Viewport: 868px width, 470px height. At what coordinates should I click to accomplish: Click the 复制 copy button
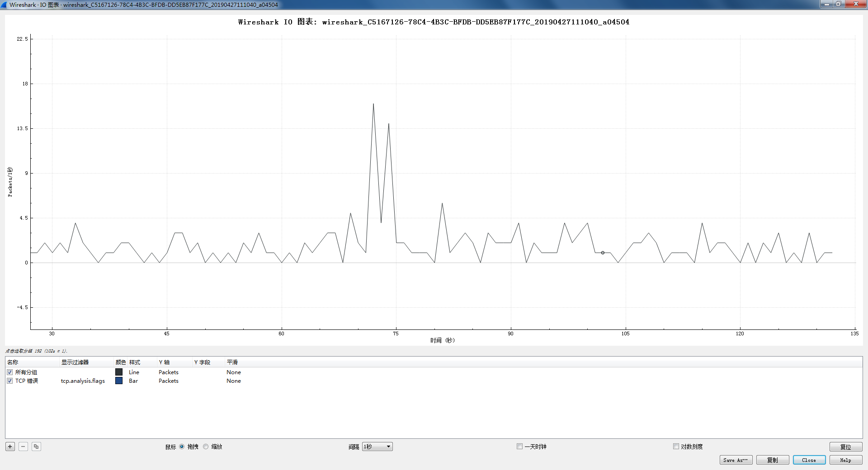[x=772, y=460]
